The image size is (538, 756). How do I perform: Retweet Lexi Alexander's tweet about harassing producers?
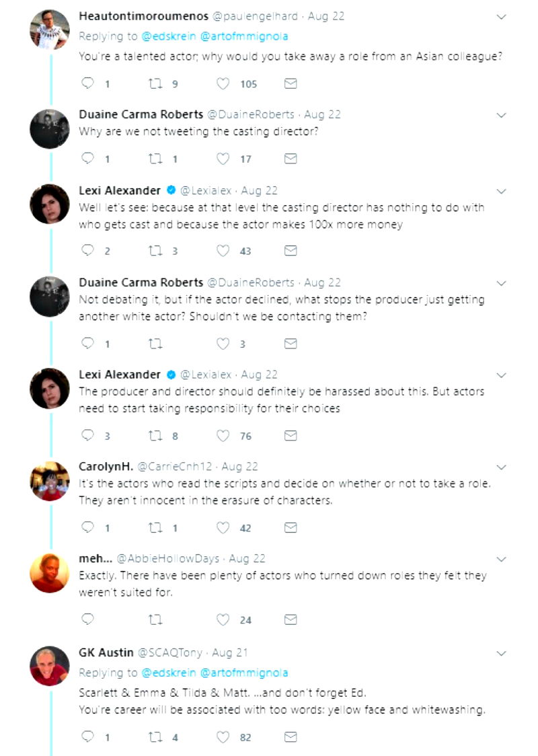155,436
